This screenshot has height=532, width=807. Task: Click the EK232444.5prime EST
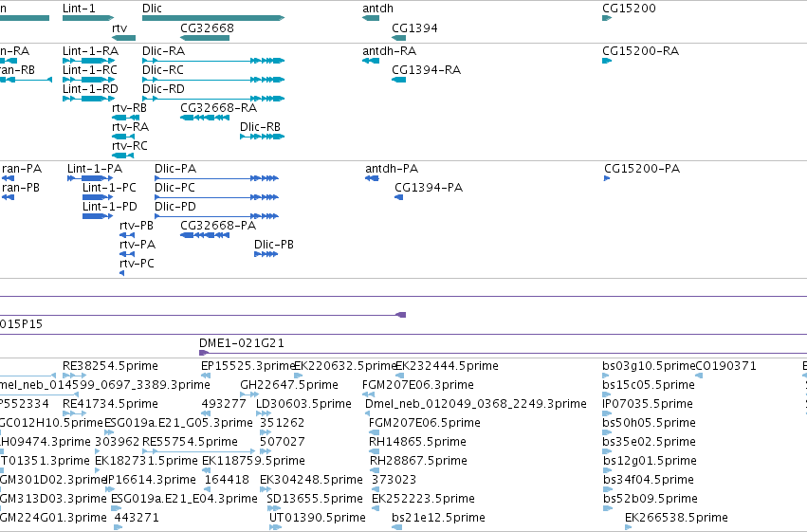coord(400,376)
